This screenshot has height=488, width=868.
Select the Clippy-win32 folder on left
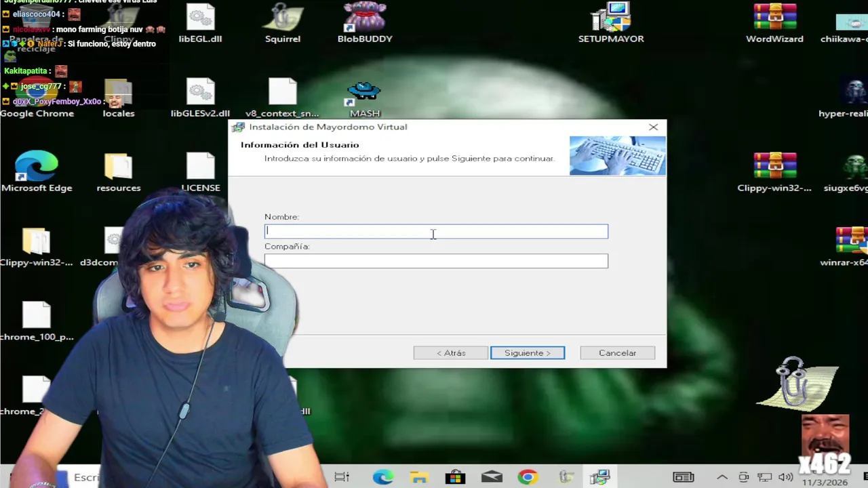click(x=37, y=247)
